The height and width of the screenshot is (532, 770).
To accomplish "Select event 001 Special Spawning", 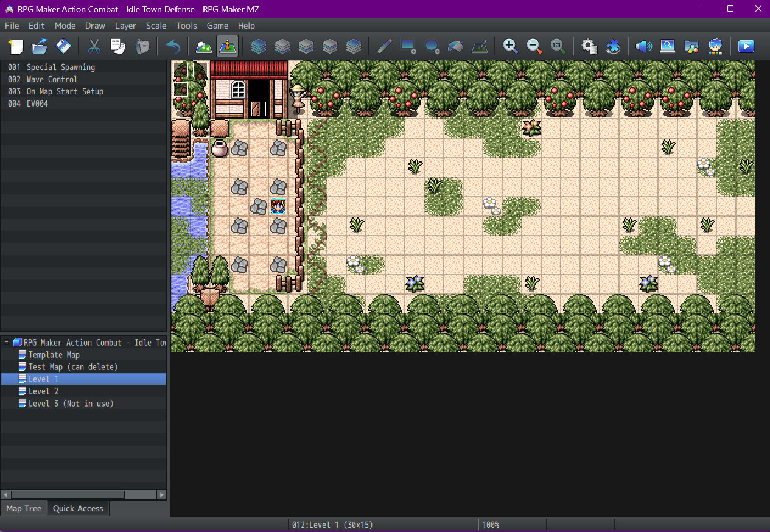I will click(x=83, y=67).
